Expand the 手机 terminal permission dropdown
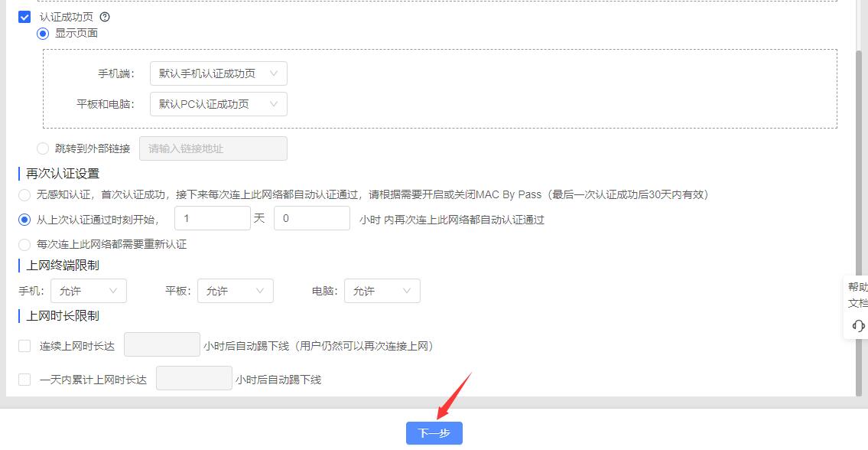Image resolution: width=868 pixels, height=450 pixels. coord(89,291)
